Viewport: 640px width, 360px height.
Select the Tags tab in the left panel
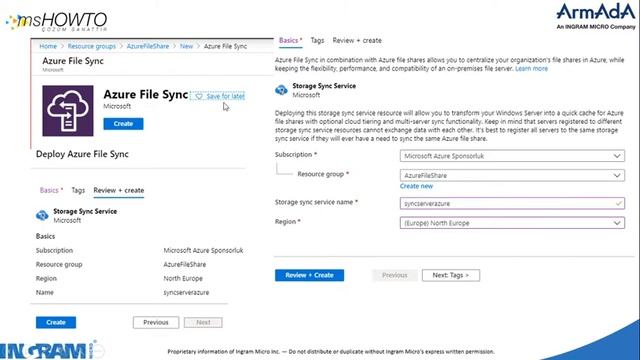point(78,190)
